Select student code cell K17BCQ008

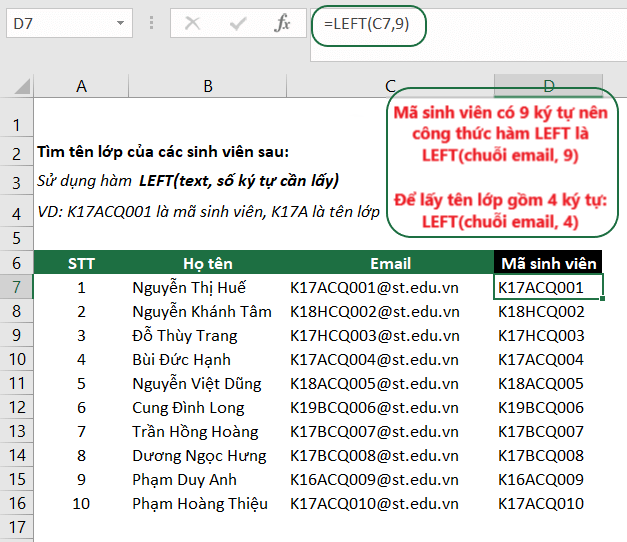pos(548,455)
